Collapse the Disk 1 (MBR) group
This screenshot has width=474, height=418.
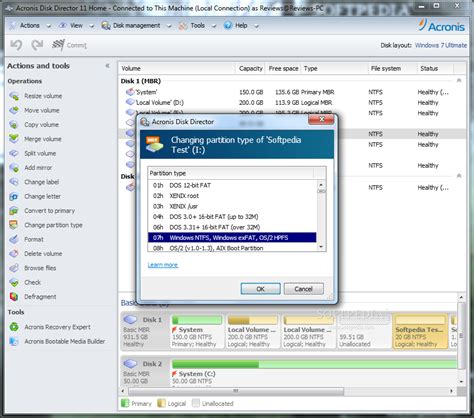[x=459, y=81]
